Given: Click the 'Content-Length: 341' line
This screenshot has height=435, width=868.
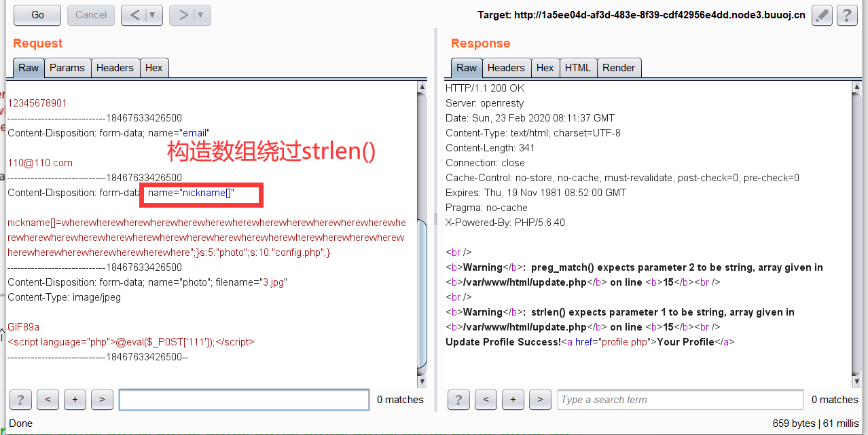Looking at the screenshot, I should click(490, 148).
